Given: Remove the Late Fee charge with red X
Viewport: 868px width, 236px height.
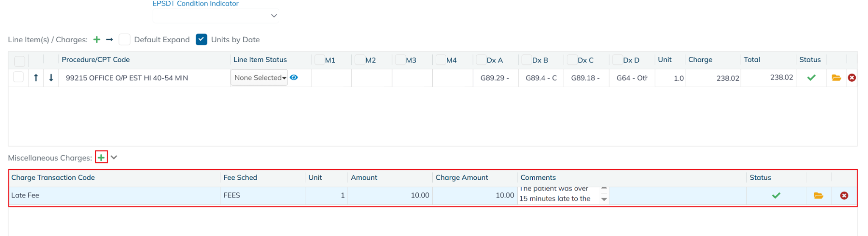Looking at the screenshot, I should pyautogui.click(x=844, y=196).
